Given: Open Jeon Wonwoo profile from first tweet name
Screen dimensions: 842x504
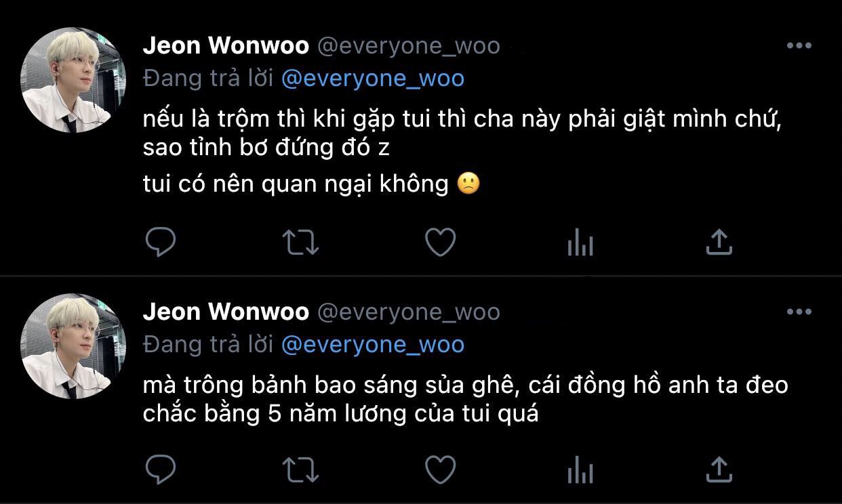Looking at the screenshot, I should point(226,46).
